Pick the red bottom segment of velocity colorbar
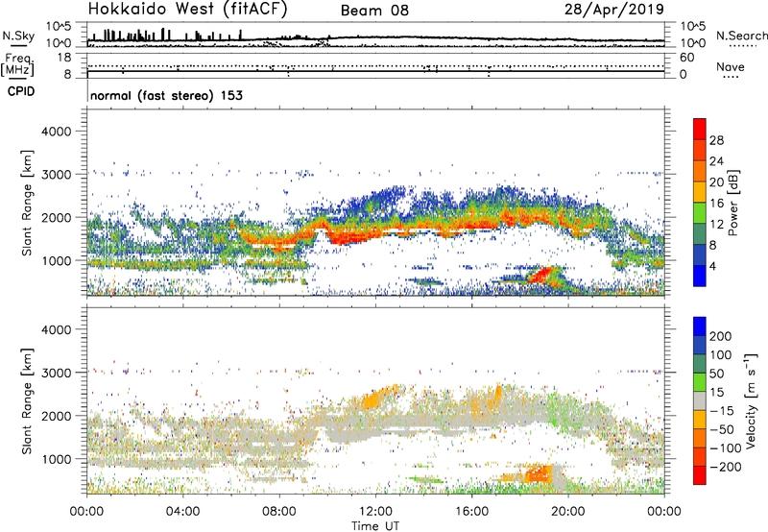 700,475
